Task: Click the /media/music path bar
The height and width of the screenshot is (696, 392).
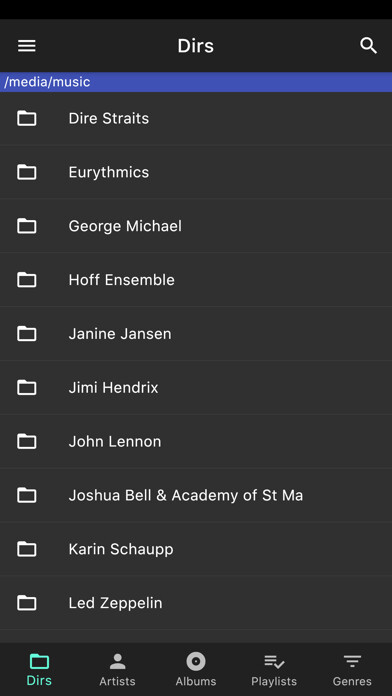Action: pos(196,82)
